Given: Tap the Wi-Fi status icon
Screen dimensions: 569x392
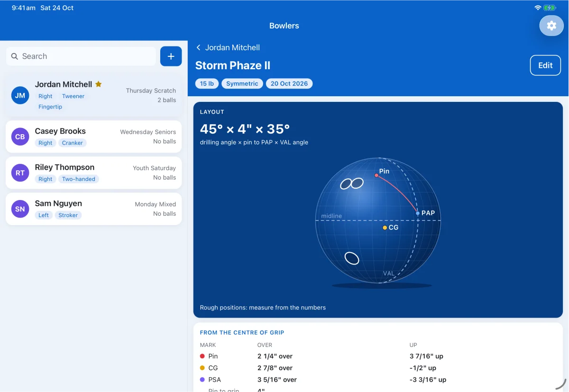Looking at the screenshot, I should click(x=538, y=8).
